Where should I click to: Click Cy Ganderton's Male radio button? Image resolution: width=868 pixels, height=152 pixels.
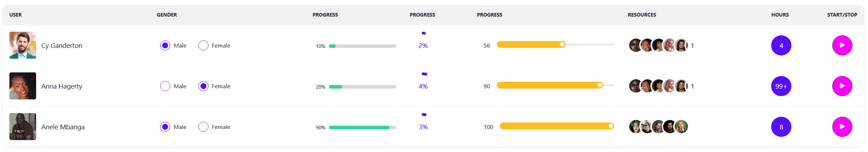tap(165, 45)
